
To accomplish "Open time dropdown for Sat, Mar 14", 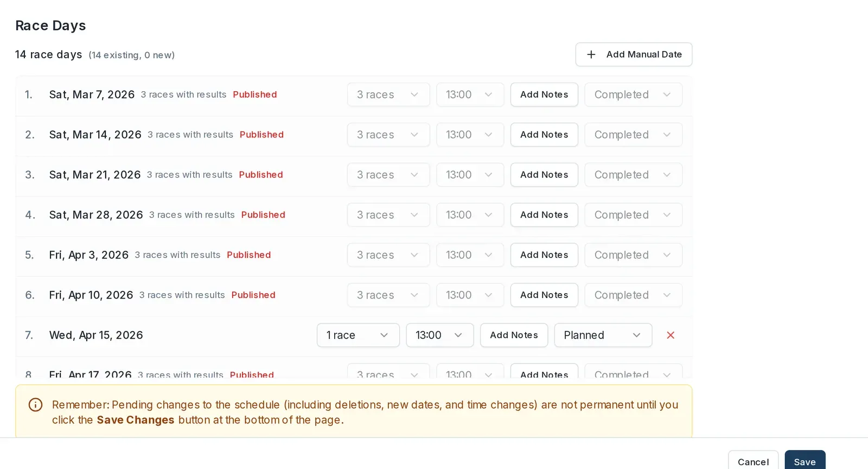I will coord(470,135).
